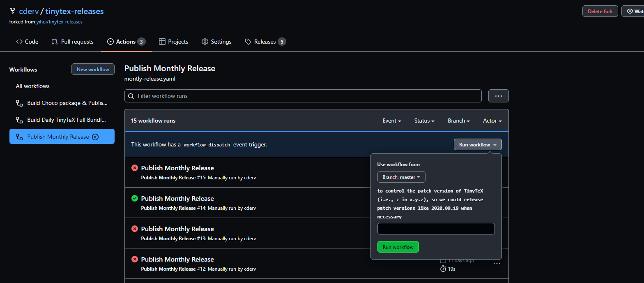The image size is (644, 283).
Task: Click the workflow_dispatch code text
Action: coord(207,145)
